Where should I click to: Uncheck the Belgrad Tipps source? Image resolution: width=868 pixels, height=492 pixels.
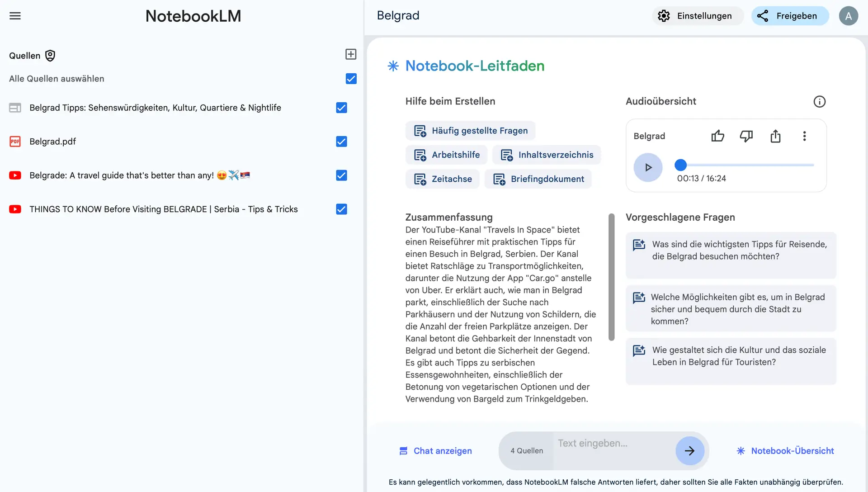click(x=341, y=108)
